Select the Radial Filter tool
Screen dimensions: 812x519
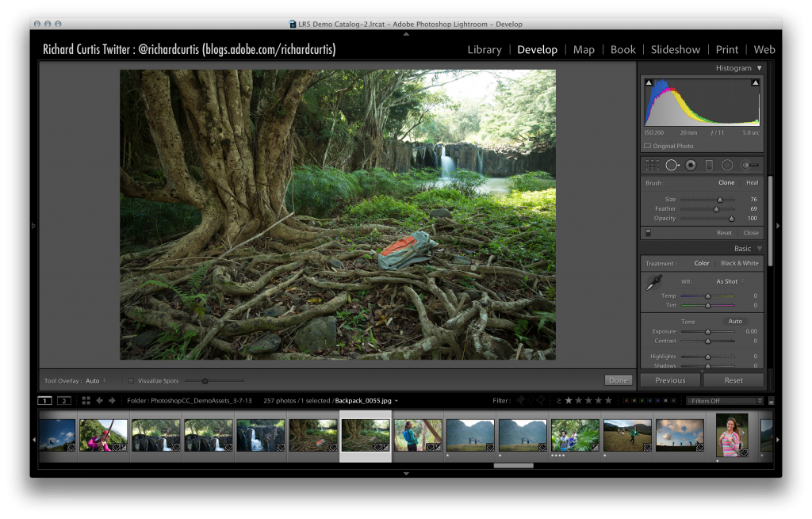(x=726, y=165)
